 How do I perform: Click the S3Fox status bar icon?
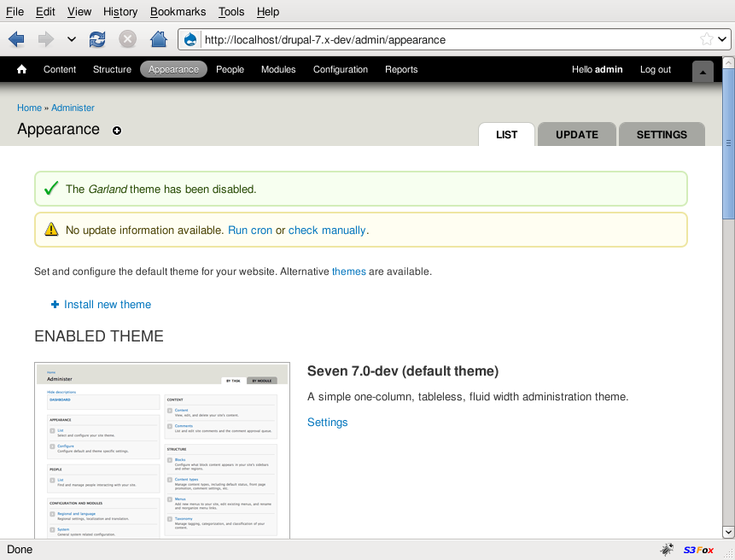(698, 550)
